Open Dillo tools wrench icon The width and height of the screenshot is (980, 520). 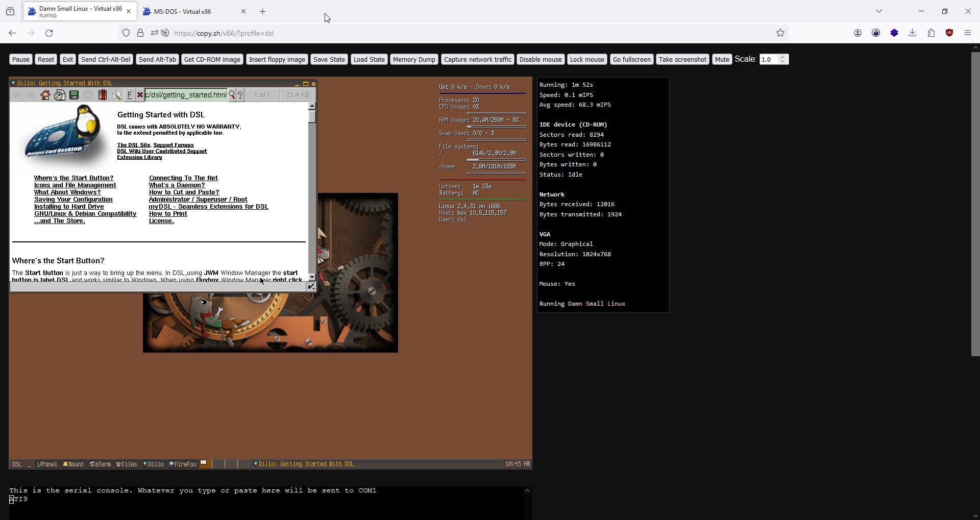117,95
